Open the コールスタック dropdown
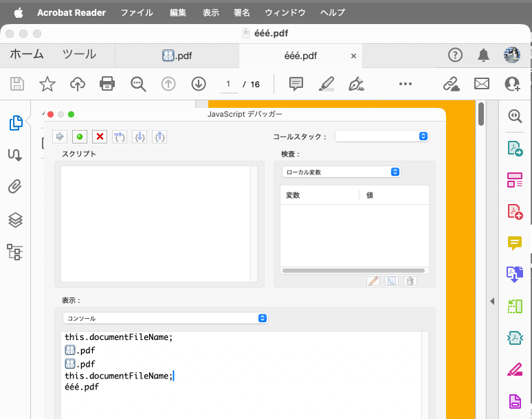This screenshot has width=532, height=419. tap(381, 137)
